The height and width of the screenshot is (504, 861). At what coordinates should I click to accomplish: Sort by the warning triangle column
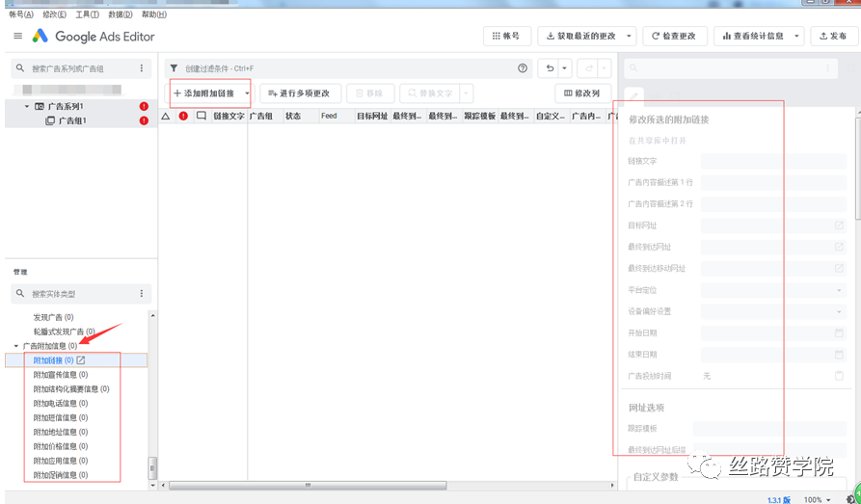point(166,116)
